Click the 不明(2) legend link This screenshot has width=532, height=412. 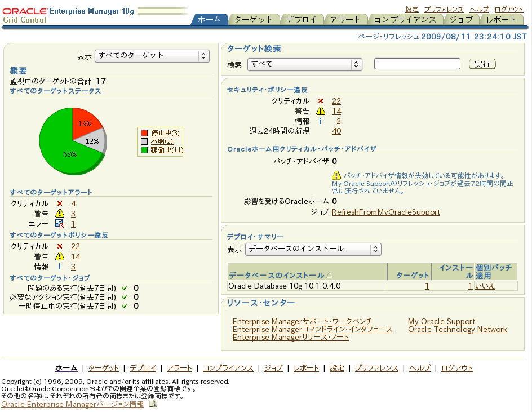point(162,141)
